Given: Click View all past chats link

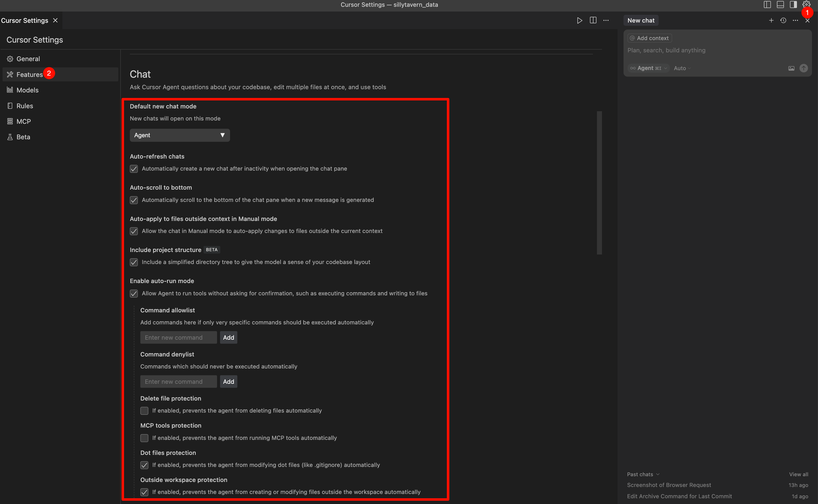Looking at the screenshot, I should [x=798, y=474].
